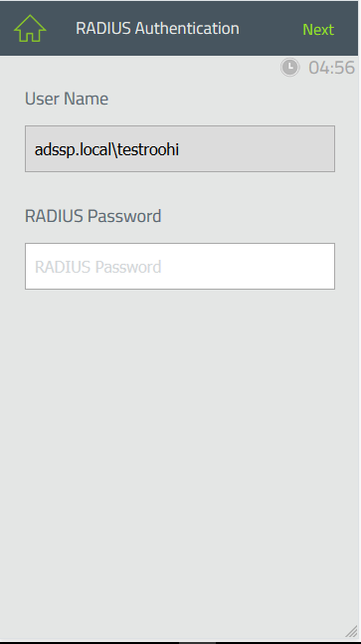Focus the RADIUS Password input field
The height and width of the screenshot is (644, 361).
pos(180,266)
